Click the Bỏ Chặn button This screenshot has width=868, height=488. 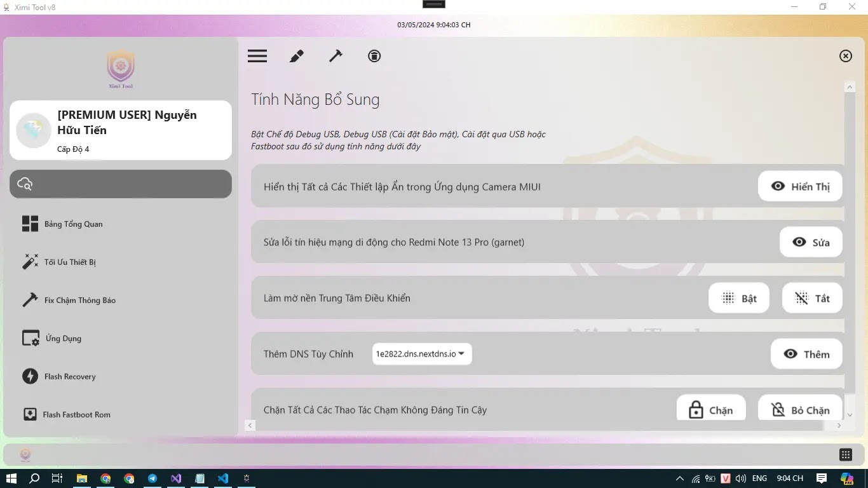click(x=800, y=408)
